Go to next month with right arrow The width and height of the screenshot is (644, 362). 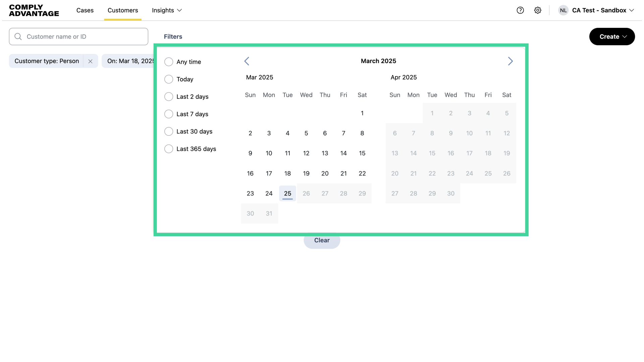[510, 61]
